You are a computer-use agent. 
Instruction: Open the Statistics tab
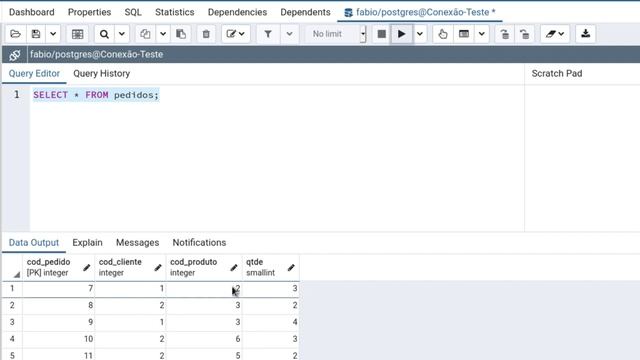[x=175, y=12]
